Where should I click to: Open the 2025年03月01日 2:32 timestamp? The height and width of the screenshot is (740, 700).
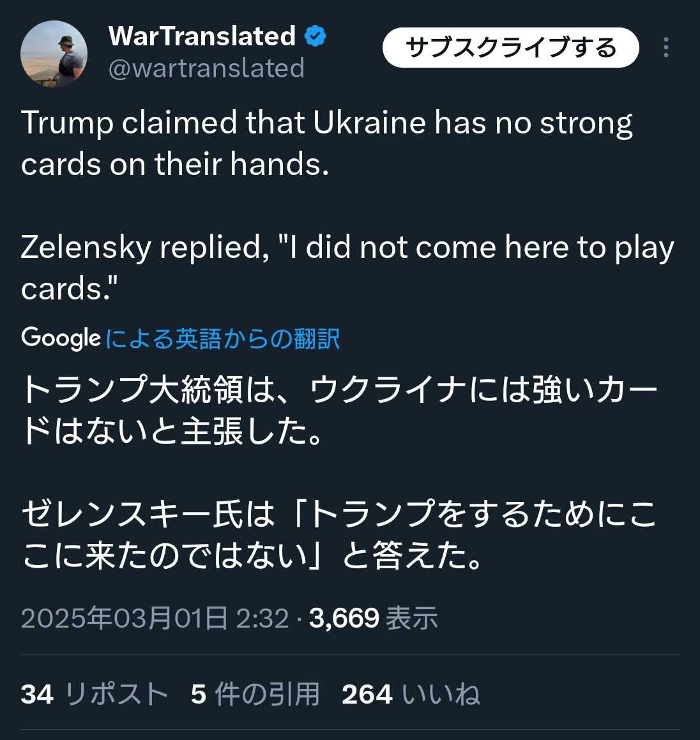(155, 618)
